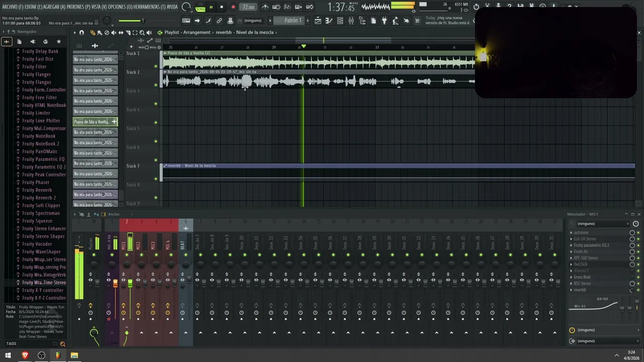Image resolution: width=644 pixels, height=362 pixels.
Task: Open the (ninguno) snap selector in toolbar
Action: point(253,21)
